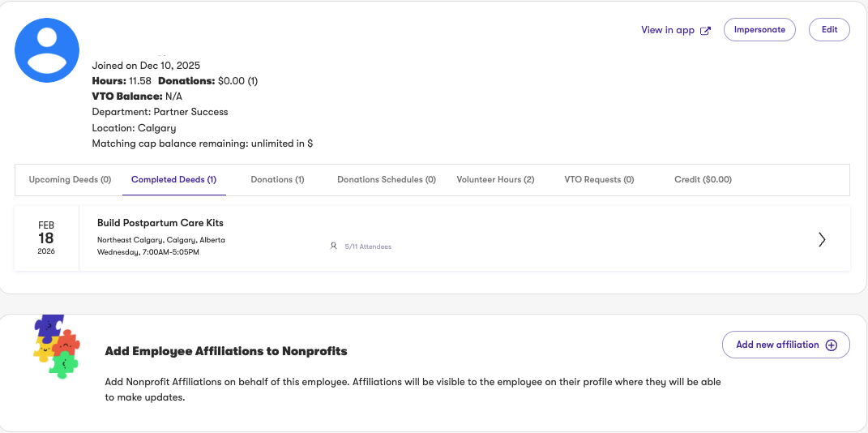Click the attendees person icon
Viewport: 868px width, 433px height.
333,246
